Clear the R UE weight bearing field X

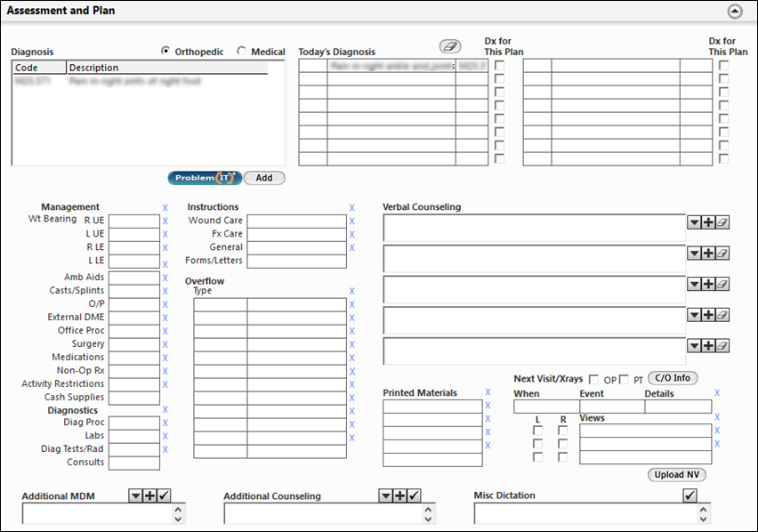(165, 222)
